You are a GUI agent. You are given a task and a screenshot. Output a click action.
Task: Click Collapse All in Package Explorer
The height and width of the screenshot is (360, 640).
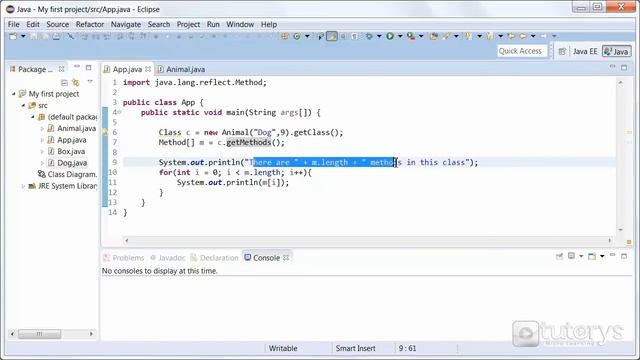click(x=64, y=82)
